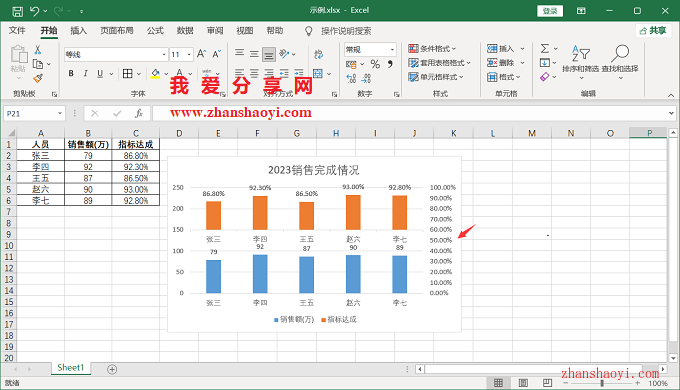
Task: Toggle Underline formatting
Action: (100, 73)
